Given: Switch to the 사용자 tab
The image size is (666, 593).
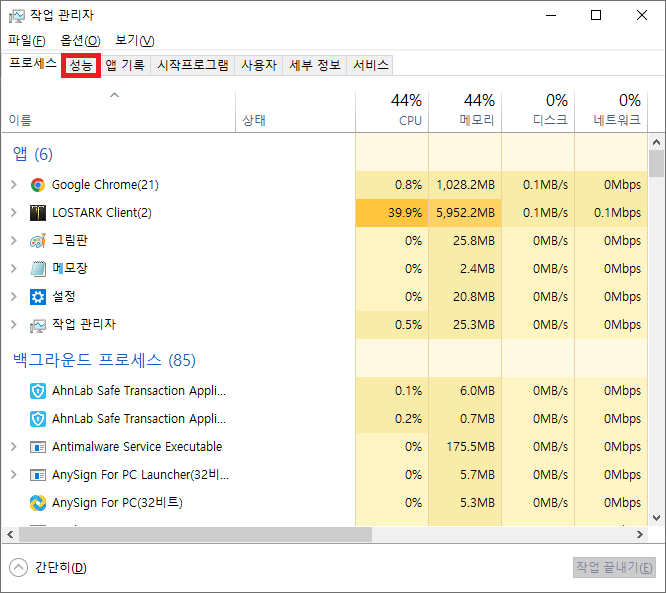Looking at the screenshot, I should pyautogui.click(x=259, y=65).
